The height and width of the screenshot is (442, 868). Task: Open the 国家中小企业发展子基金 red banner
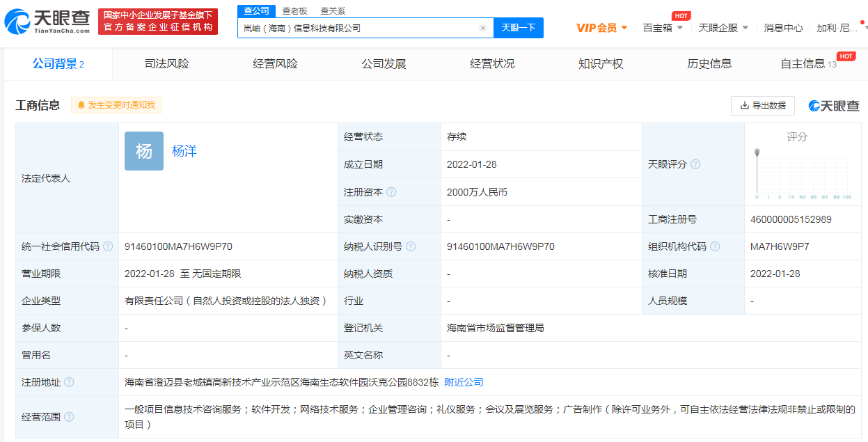(158, 22)
